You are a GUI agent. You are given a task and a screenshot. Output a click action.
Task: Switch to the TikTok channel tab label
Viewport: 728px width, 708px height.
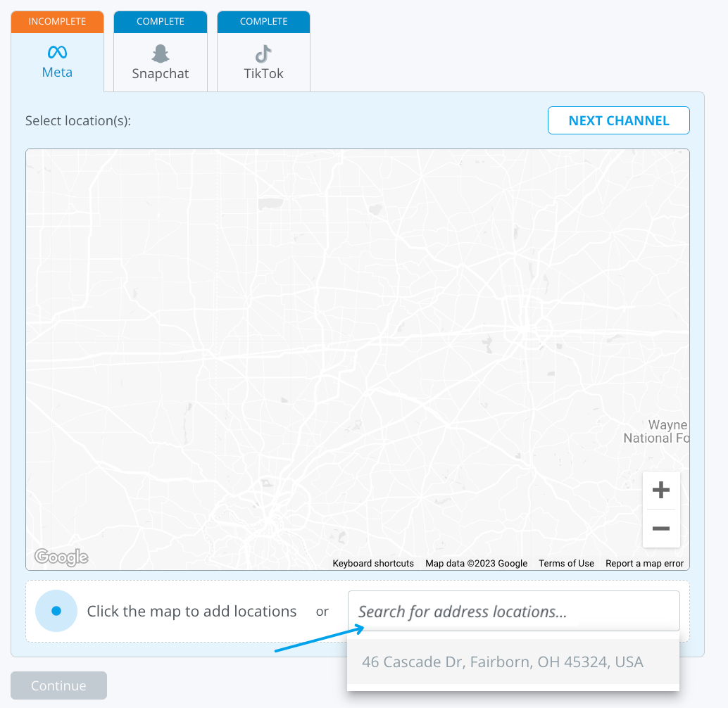pyautogui.click(x=263, y=74)
